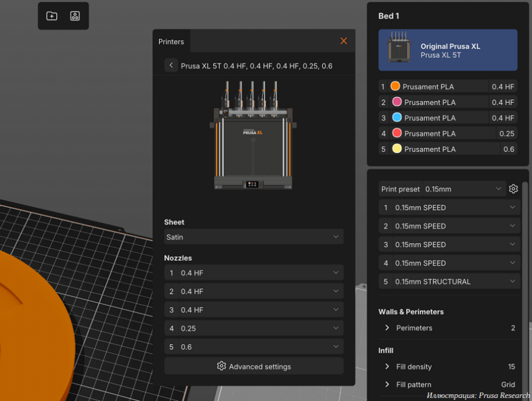This screenshot has height=401, width=532.
Task: Click the add project folder icon
Action: coord(51,16)
